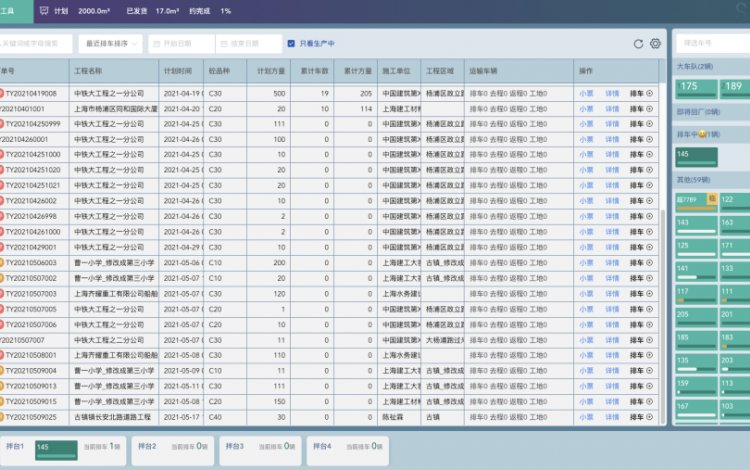Select the 拌台4 station panel
Screen dimensions: 750x470
coord(348,450)
